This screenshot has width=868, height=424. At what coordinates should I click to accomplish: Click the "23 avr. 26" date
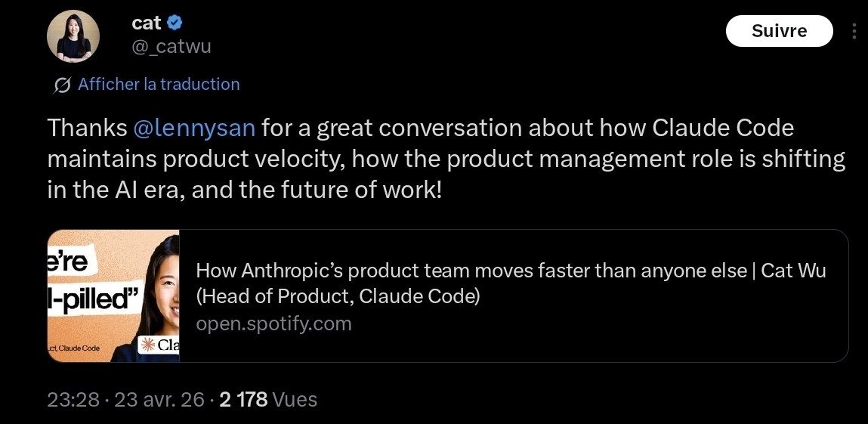coord(159,399)
